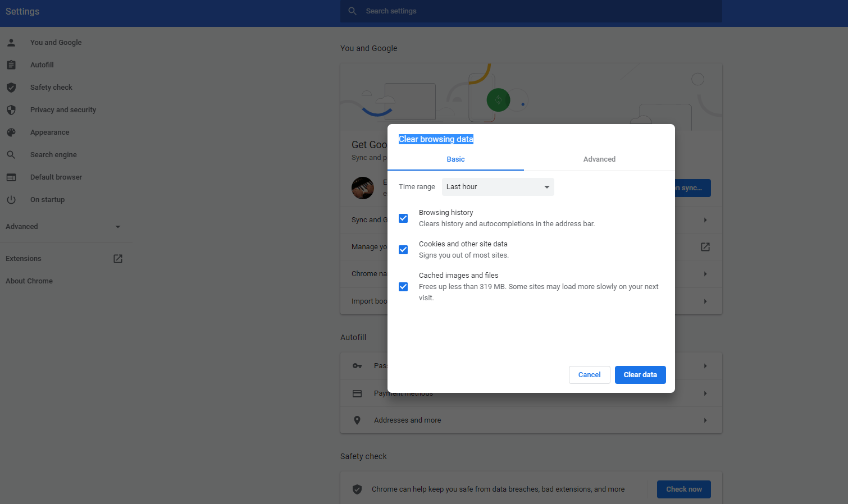Click the Autofill clipboard icon in sidebar
This screenshot has height=504, width=848.
(x=11, y=65)
